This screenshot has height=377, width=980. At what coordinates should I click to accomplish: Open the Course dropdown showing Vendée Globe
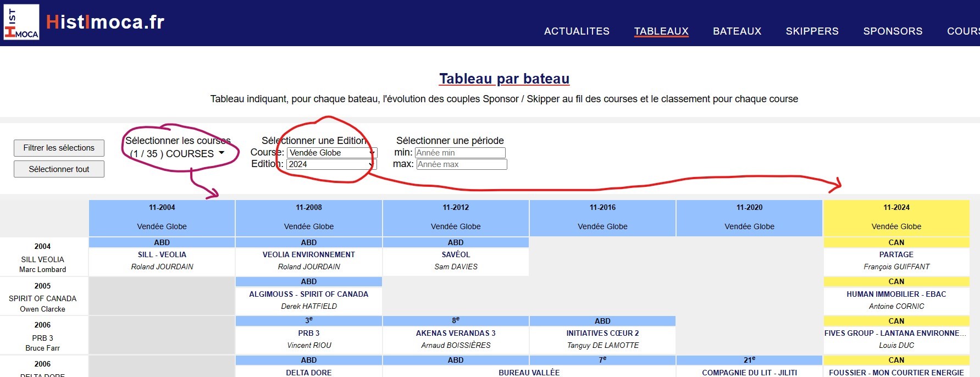[x=332, y=153]
